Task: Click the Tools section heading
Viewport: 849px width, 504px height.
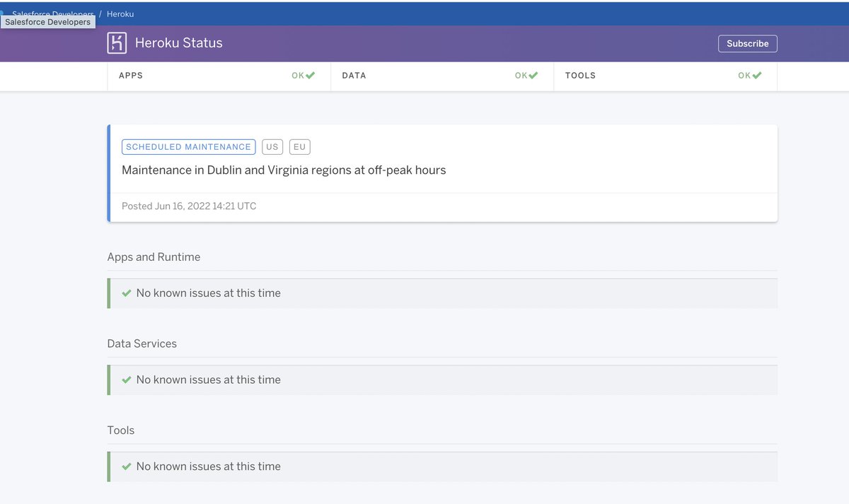Action: click(121, 430)
